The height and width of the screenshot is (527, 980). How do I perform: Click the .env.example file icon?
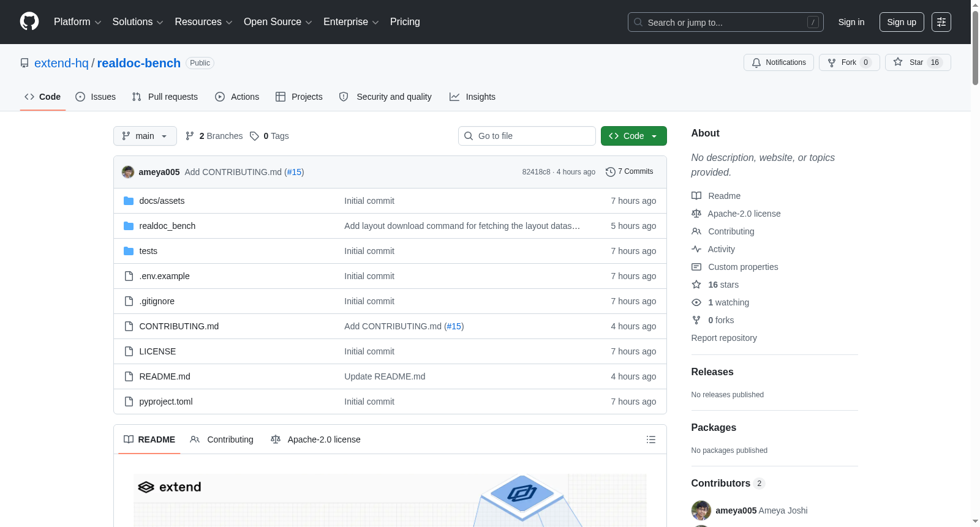click(129, 276)
